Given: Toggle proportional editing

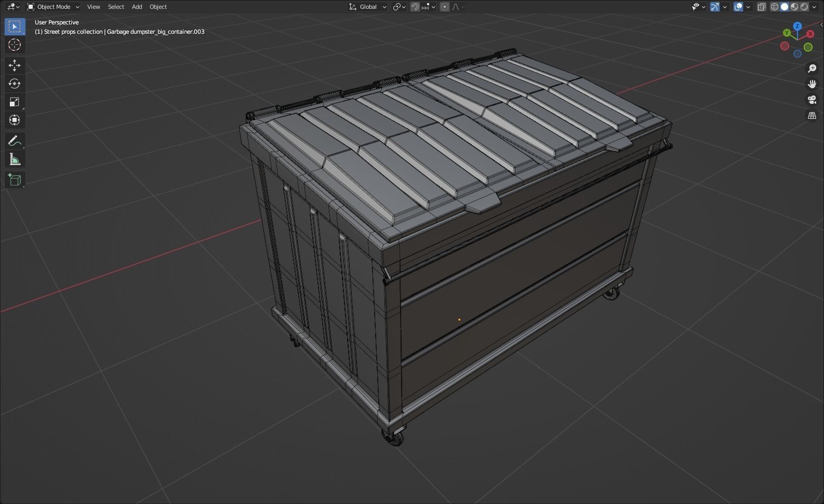Looking at the screenshot, I should [445, 7].
